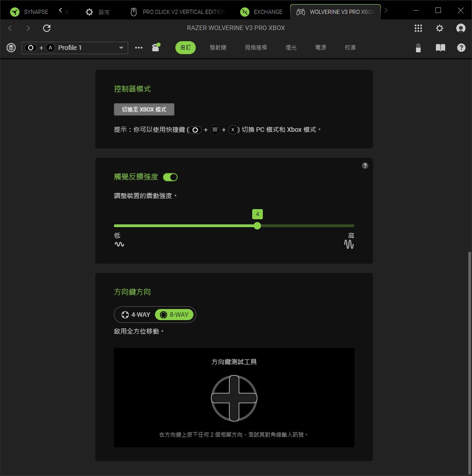Screen dimensions: 472x476
Task: Click the battery status icon
Action: (418, 48)
